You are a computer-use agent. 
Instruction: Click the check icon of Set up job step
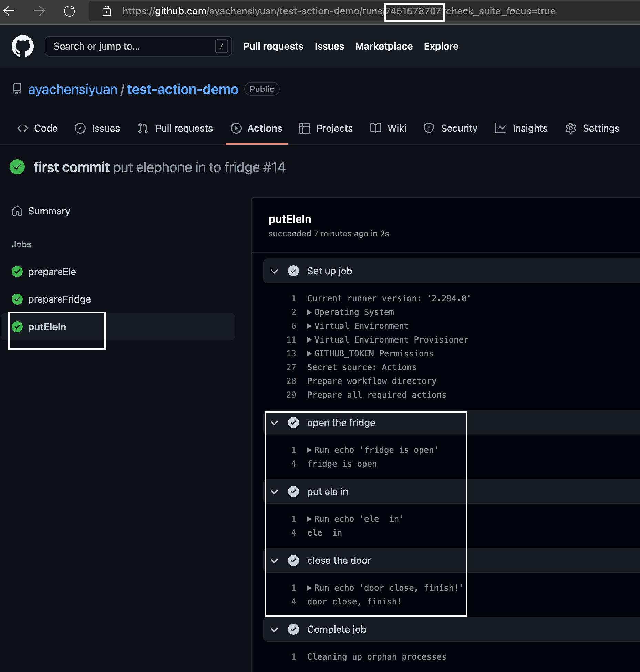point(293,271)
